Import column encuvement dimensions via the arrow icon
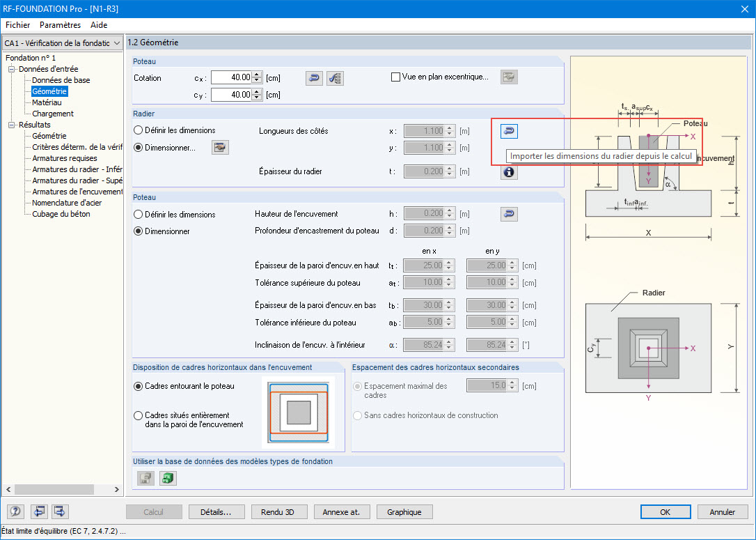The height and width of the screenshot is (540, 756). point(509,214)
